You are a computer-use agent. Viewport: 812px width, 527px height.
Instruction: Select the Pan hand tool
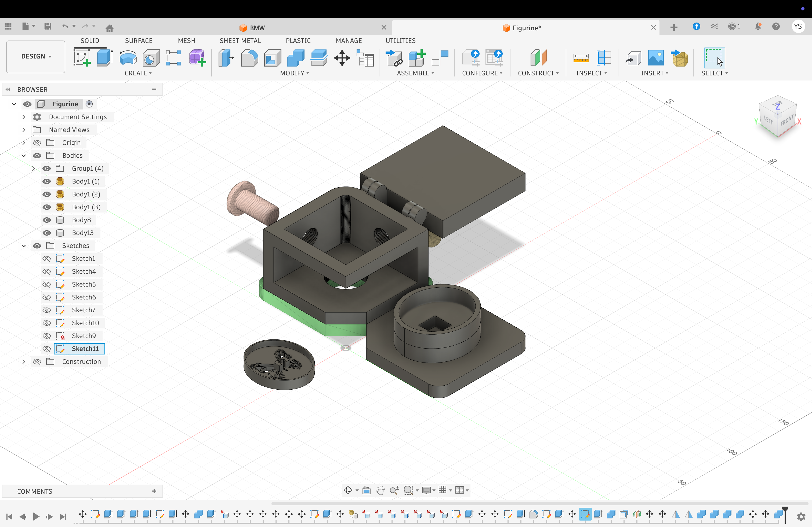coord(380,490)
